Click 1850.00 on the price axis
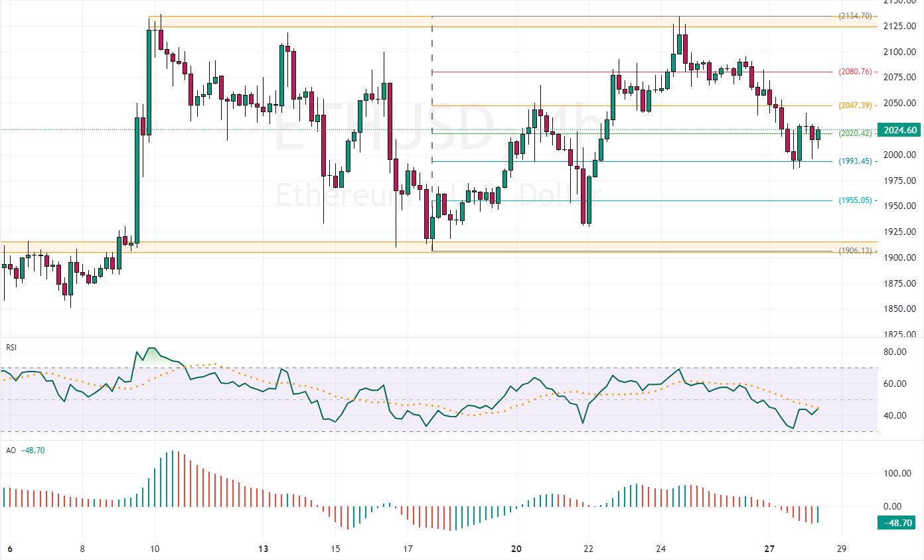The image size is (924, 560). (x=899, y=309)
